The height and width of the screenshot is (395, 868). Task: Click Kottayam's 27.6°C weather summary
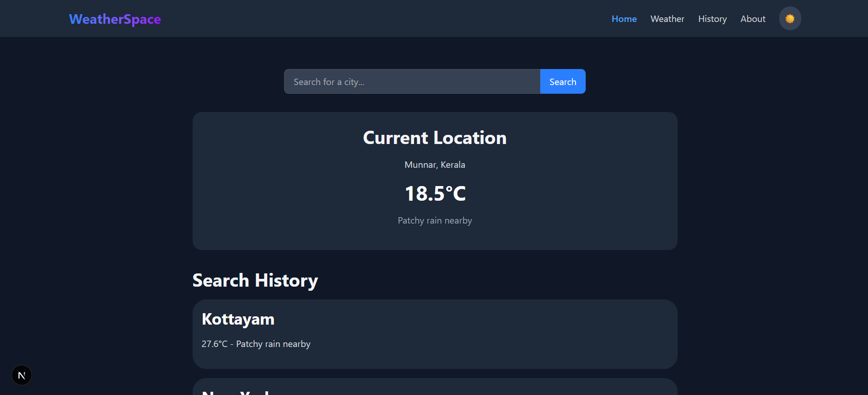[x=256, y=344]
